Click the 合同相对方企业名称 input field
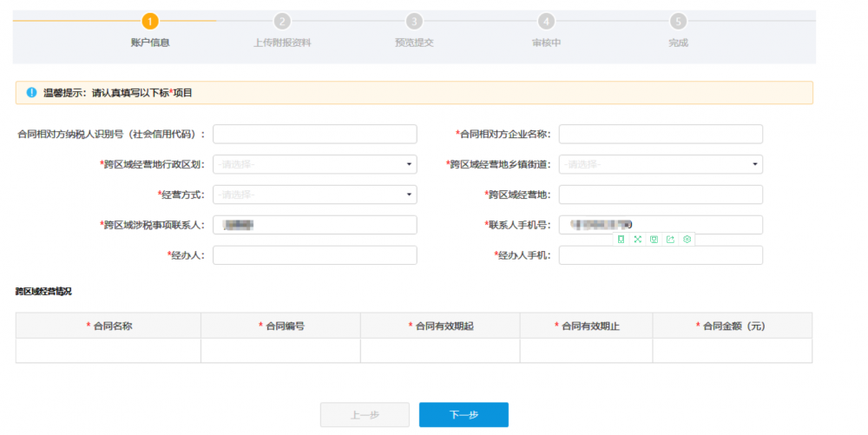Viewport: 868px width, 435px height. coord(661,134)
